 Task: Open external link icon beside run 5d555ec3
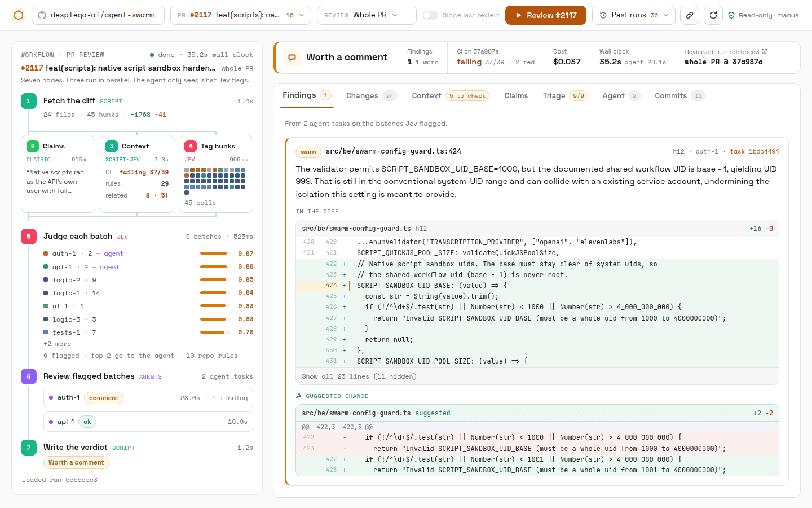[764, 51]
